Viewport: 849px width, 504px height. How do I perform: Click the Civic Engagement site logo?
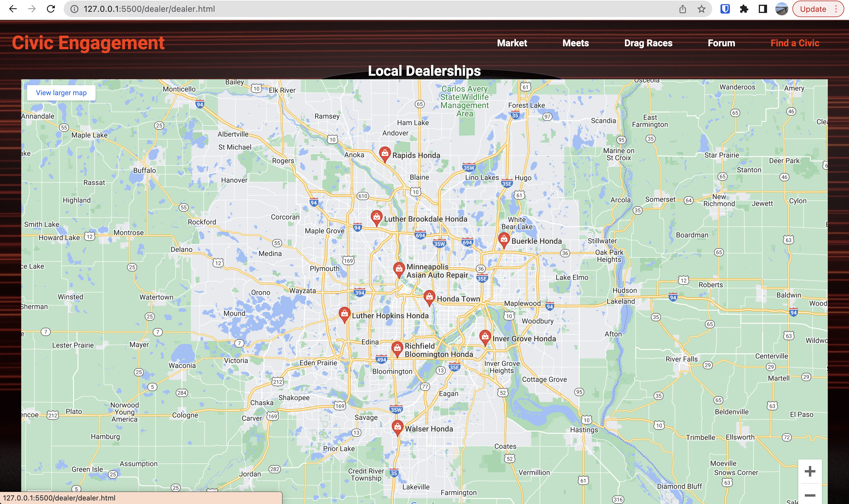click(x=88, y=43)
